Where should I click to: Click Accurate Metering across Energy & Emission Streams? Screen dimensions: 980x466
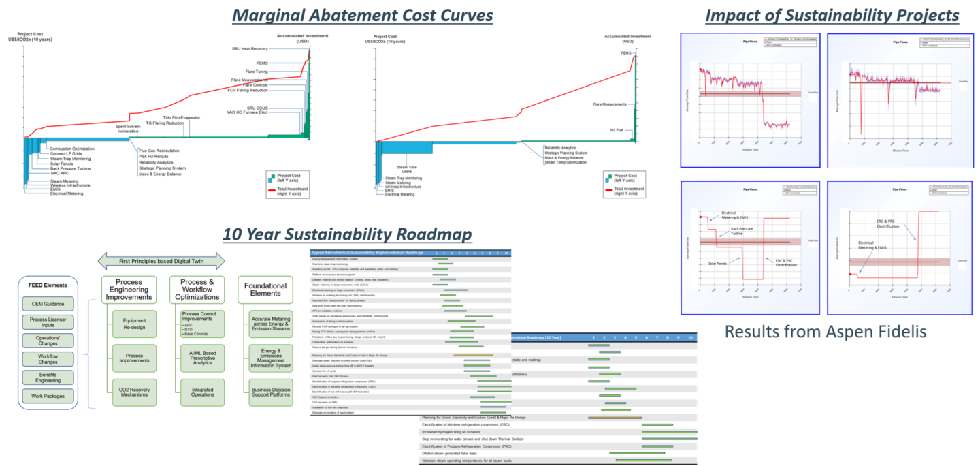point(270,324)
